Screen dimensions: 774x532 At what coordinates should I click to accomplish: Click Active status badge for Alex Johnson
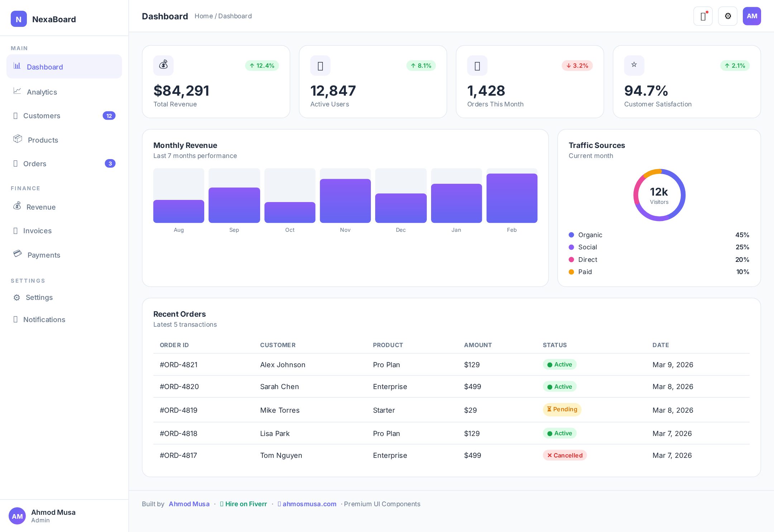[x=560, y=364]
